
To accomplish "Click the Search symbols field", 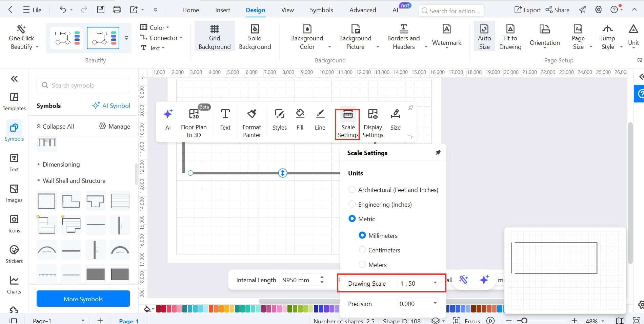I will tap(83, 85).
